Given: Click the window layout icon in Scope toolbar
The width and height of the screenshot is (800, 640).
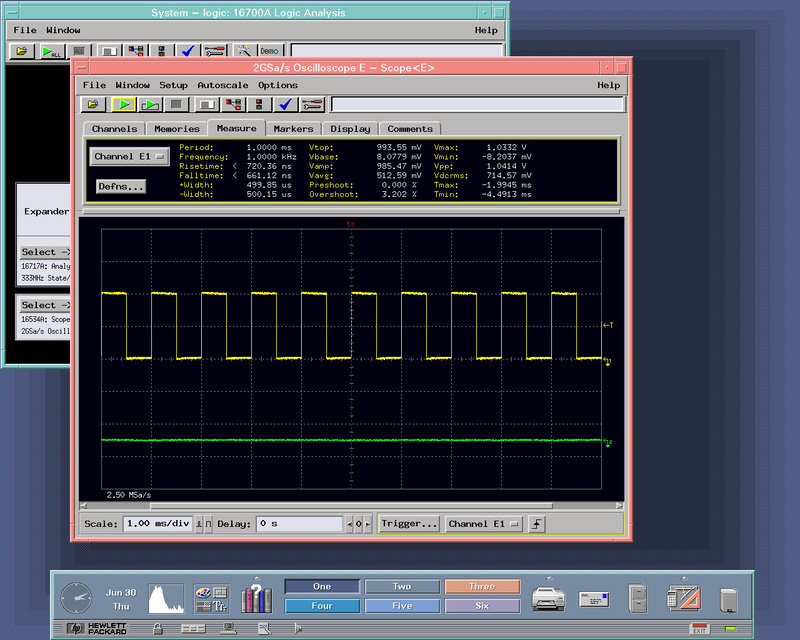Looking at the screenshot, I should (207, 105).
